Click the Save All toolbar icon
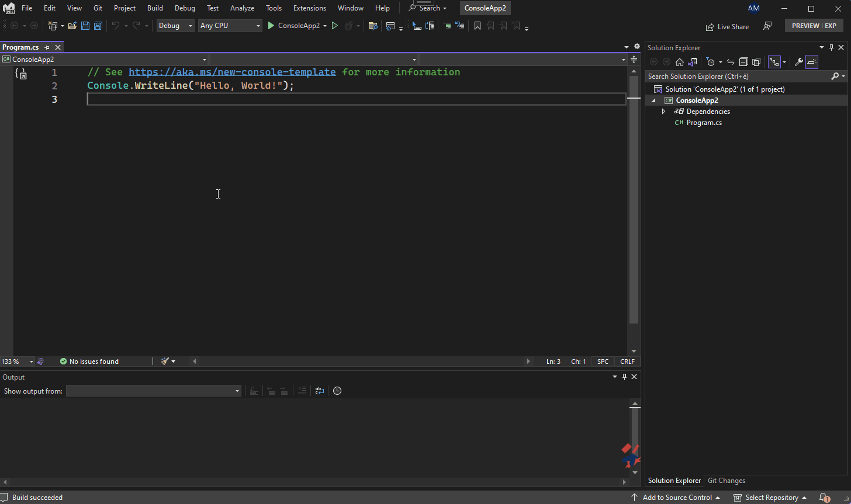The image size is (851, 504). 98,26
